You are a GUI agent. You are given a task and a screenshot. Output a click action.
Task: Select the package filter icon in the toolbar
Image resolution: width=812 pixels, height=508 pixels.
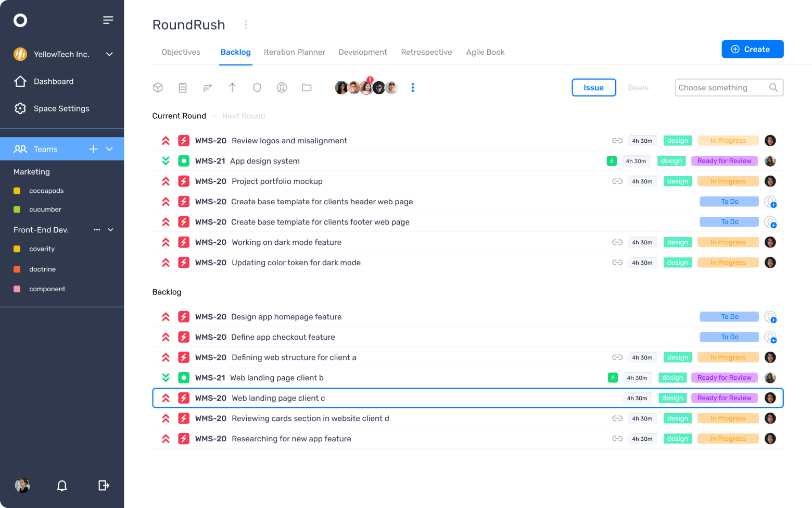click(x=158, y=88)
